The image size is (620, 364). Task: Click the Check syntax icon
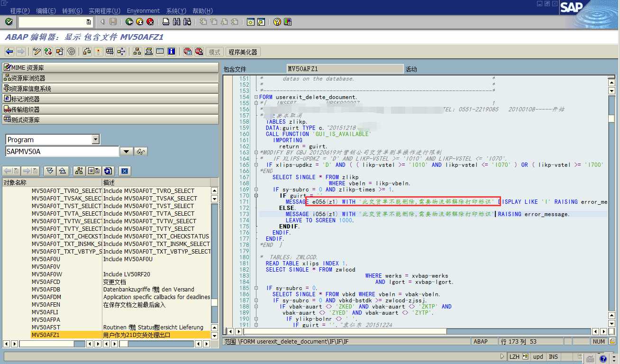pyautogui.click(x=87, y=52)
